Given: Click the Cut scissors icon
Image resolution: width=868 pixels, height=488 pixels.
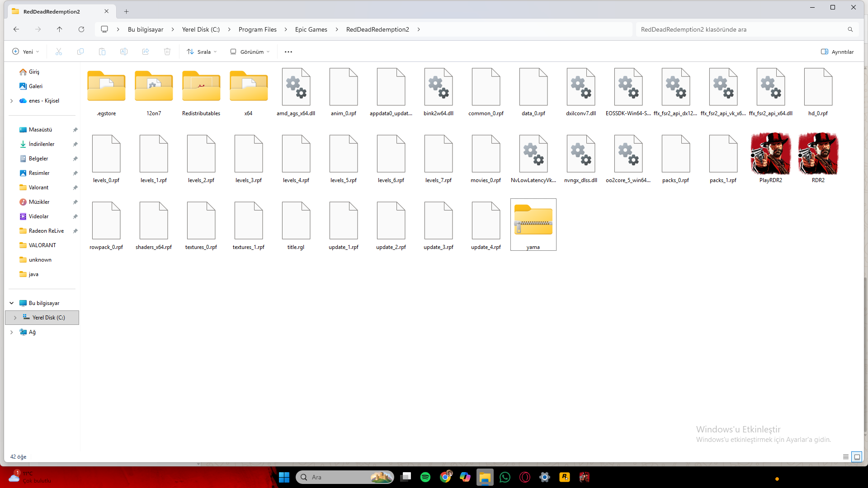Looking at the screenshot, I should pyautogui.click(x=59, y=52).
